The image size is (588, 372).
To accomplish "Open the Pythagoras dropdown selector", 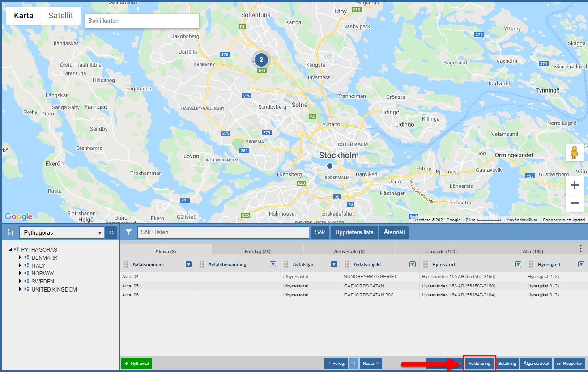I will (61, 232).
